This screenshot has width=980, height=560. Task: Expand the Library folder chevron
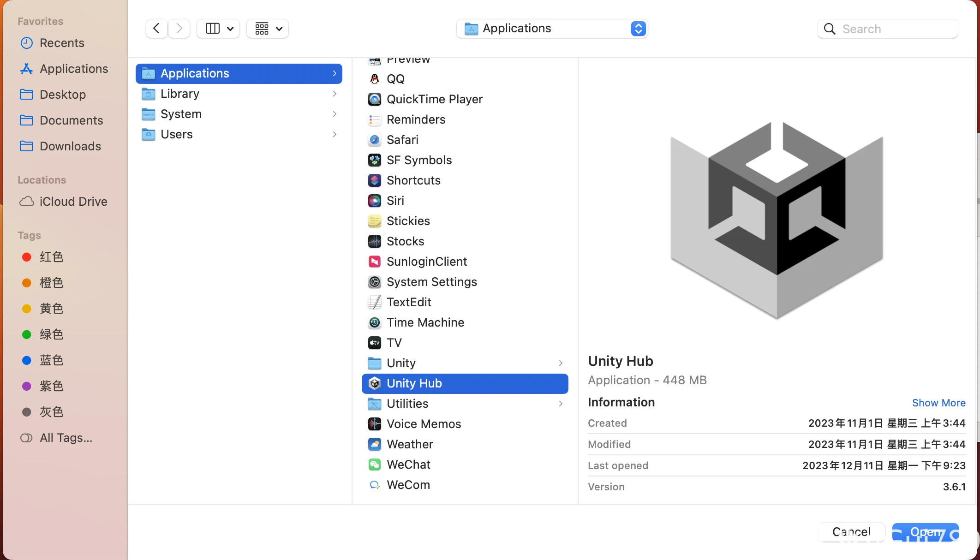click(335, 94)
